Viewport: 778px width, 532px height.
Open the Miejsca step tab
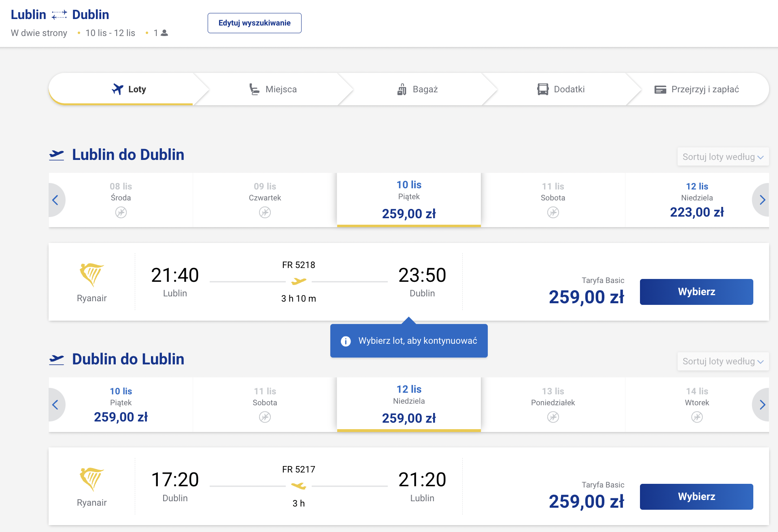pyautogui.click(x=273, y=89)
